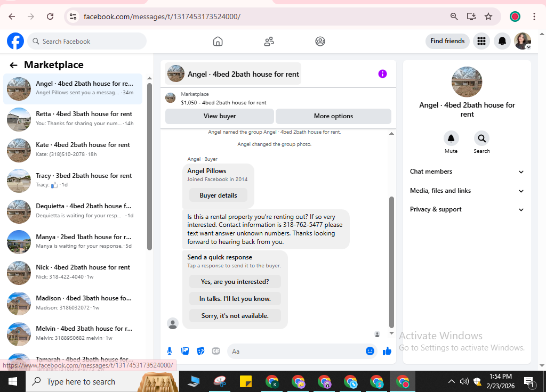This screenshot has height=392, width=546.
Task: Click More options button
Action: click(x=333, y=116)
